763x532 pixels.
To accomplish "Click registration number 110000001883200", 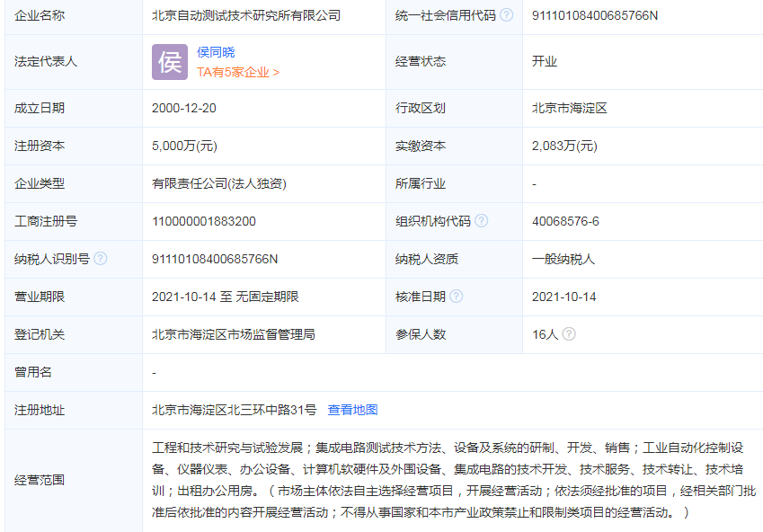I will [204, 221].
